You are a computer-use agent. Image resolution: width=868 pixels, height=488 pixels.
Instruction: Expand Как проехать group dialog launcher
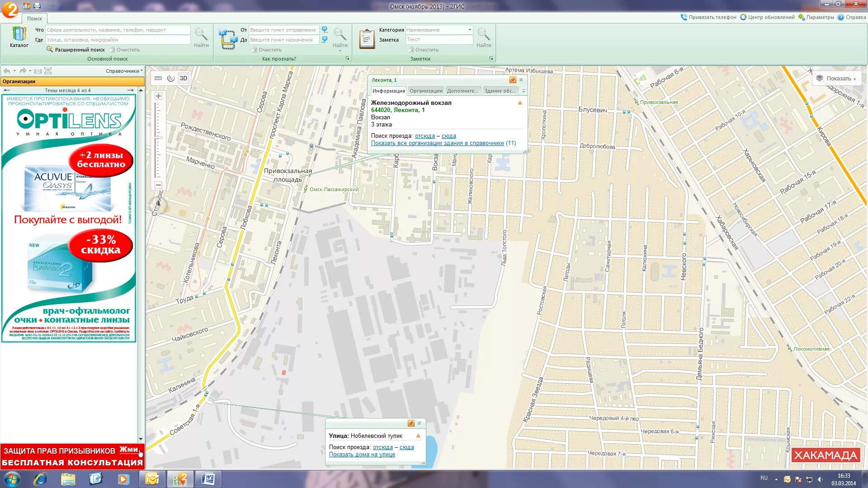pos(347,59)
